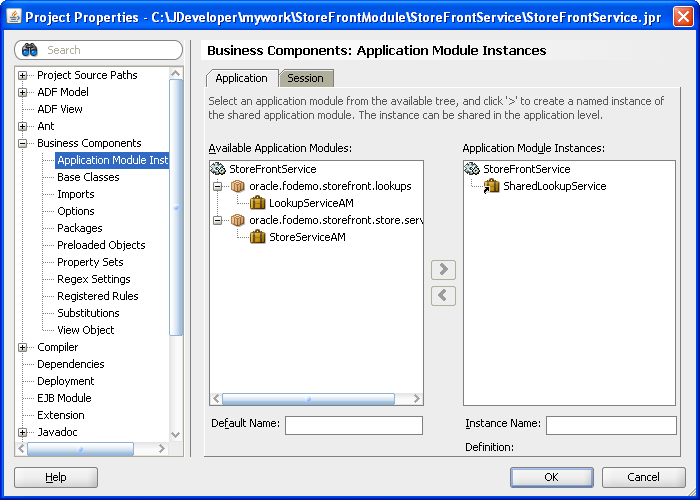Viewport: 700px width, 500px height.
Task: Select Extension in the tree
Action: (61, 415)
